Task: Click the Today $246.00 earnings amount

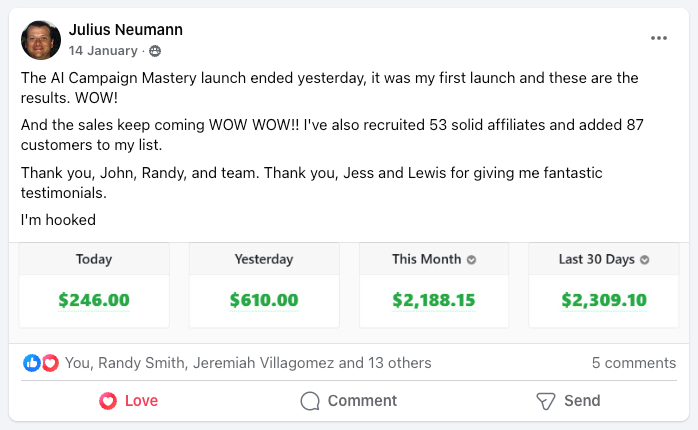Action: [x=94, y=300]
